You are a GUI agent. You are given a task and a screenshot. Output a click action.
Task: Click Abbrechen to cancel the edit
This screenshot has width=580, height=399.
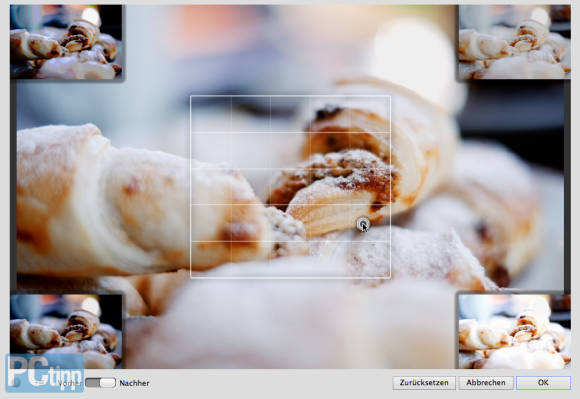[486, 383]
